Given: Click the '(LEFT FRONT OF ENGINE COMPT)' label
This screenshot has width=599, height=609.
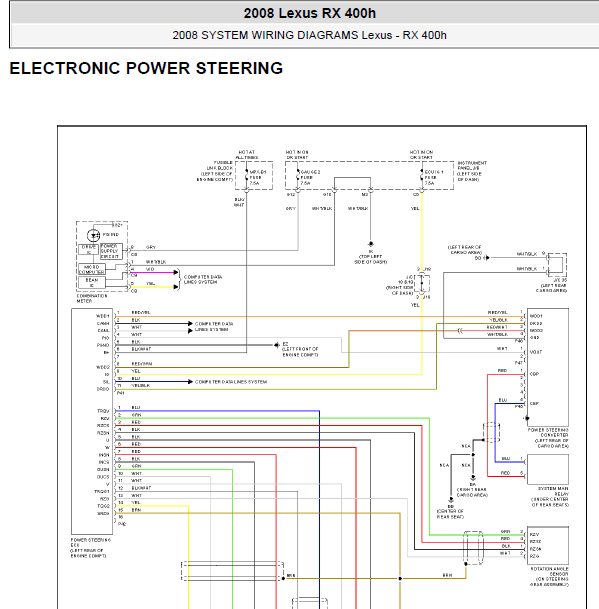Looking at the screenshot, I should [x=300, y=352].
